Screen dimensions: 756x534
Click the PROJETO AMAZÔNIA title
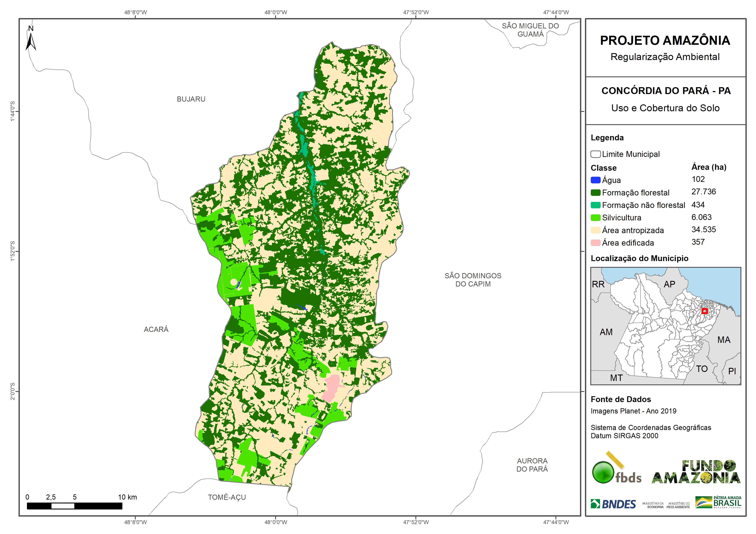click(665, 40)
